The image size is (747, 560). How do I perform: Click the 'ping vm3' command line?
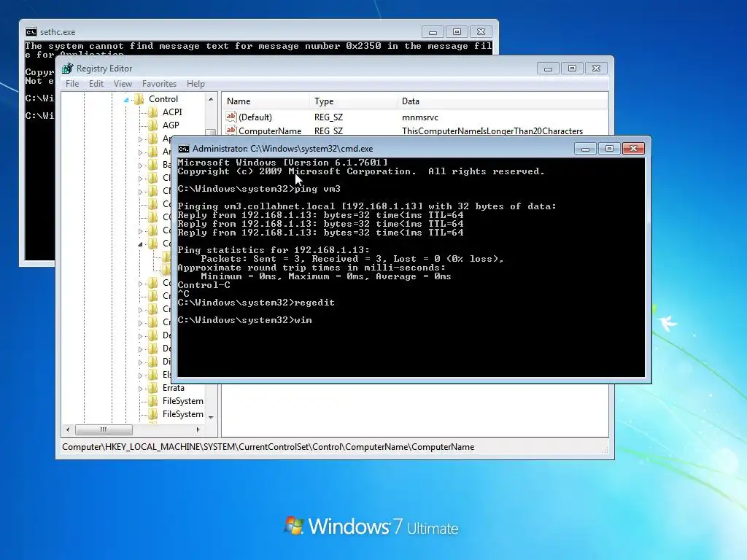(x=259, y=189)
